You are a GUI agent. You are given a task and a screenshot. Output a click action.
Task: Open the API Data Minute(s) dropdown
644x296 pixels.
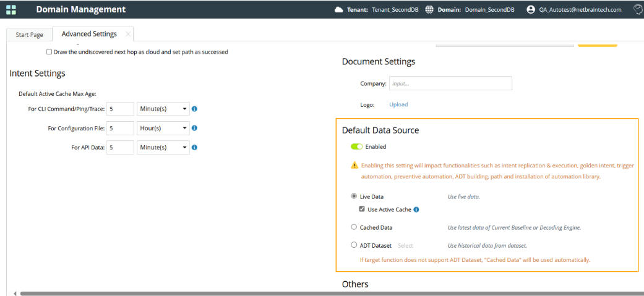click(x=163, y=148)
